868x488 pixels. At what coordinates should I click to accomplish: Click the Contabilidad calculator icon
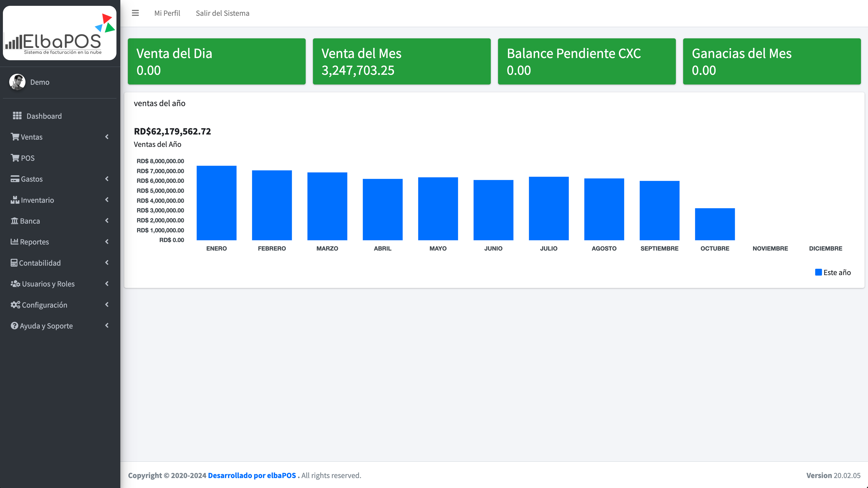[x=14, y=263]
